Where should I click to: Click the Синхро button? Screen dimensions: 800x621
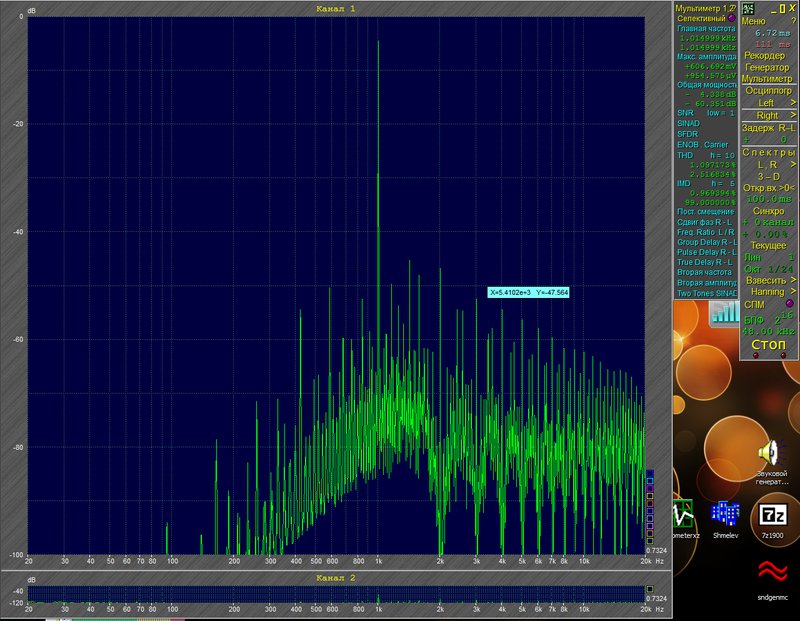768,211
